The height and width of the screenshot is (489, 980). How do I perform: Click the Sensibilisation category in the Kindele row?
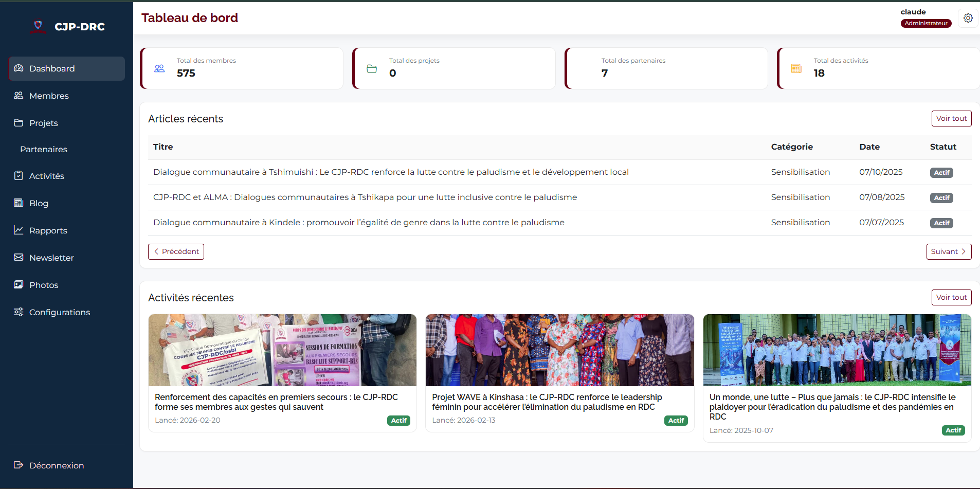click(x=801, y=222)
